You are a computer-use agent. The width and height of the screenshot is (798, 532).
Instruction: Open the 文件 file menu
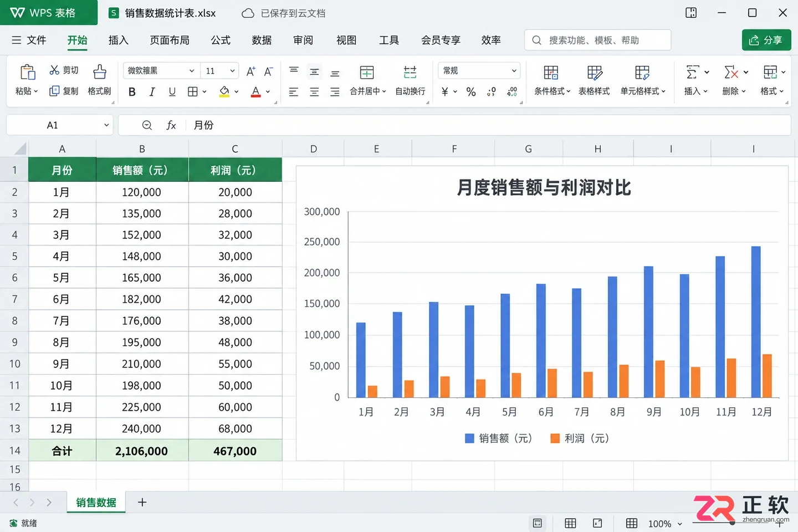(29, 40)
